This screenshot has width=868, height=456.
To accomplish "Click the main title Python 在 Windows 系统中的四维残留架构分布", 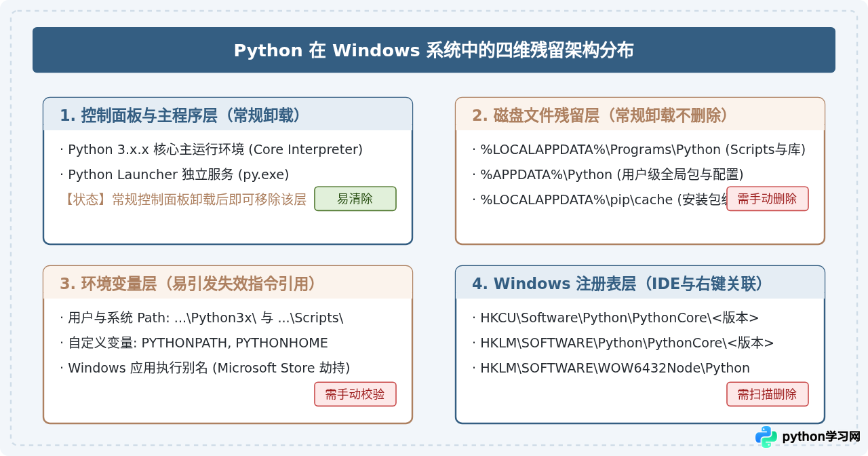I will coord(434,50).
